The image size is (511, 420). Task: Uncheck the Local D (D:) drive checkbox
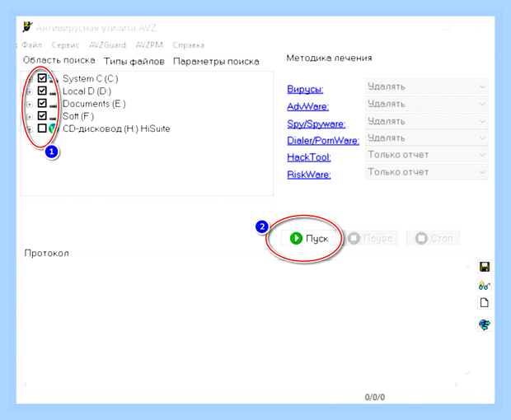click(x=42, y=91)
